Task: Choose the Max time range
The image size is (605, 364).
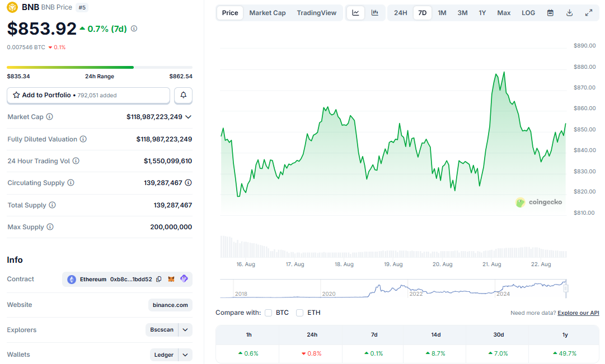Action: pos(504,13)
